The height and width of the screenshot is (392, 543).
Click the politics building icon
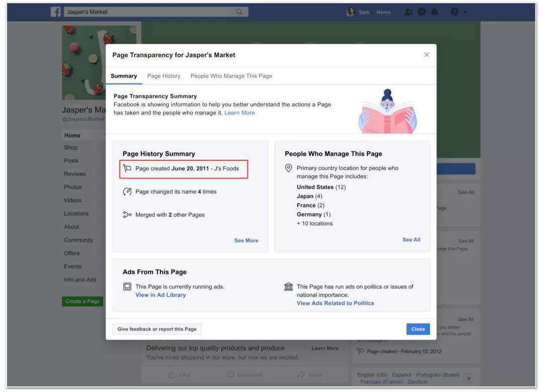[x=289, y=287]
